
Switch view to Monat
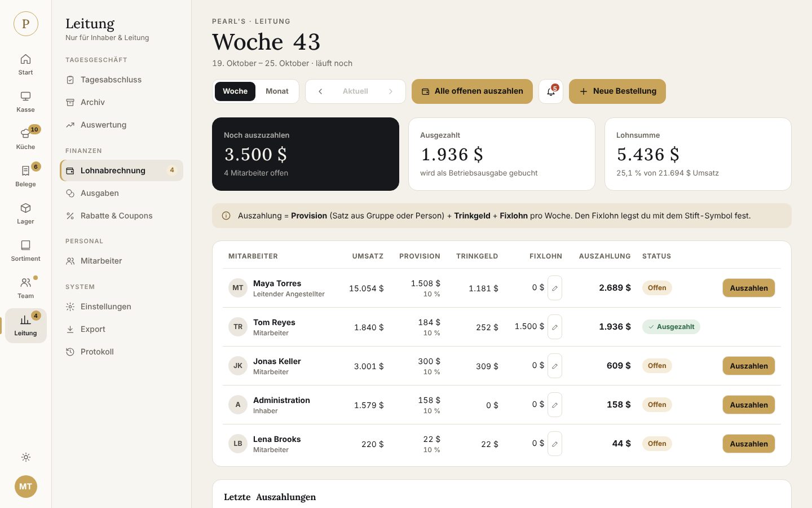pos(277,91)
